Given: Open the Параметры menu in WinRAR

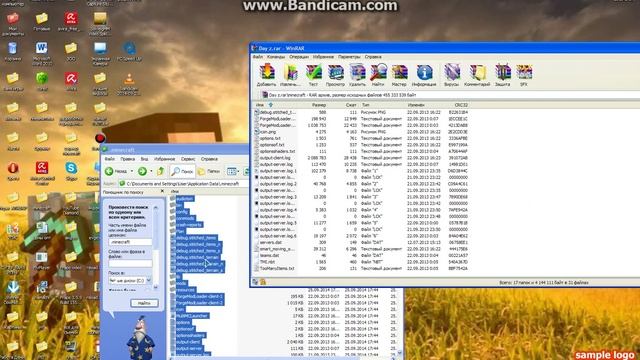Looking at the screenshot, I should coord(349,57).
